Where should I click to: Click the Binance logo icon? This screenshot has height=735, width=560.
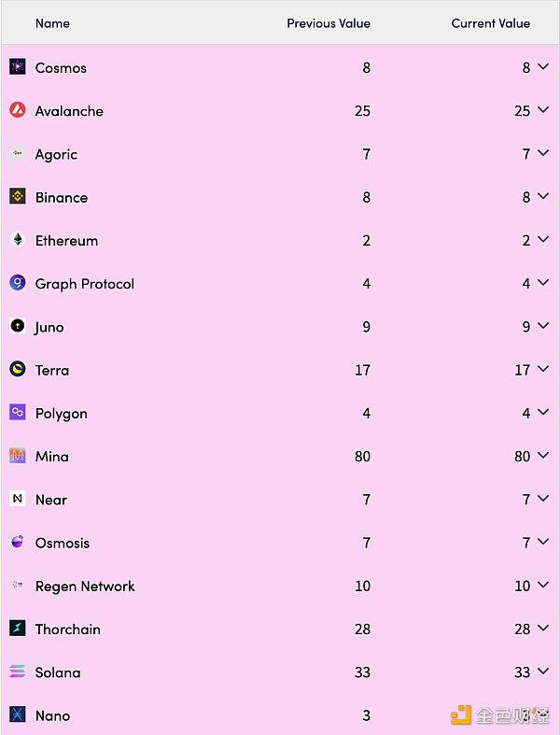coord(18,197)
